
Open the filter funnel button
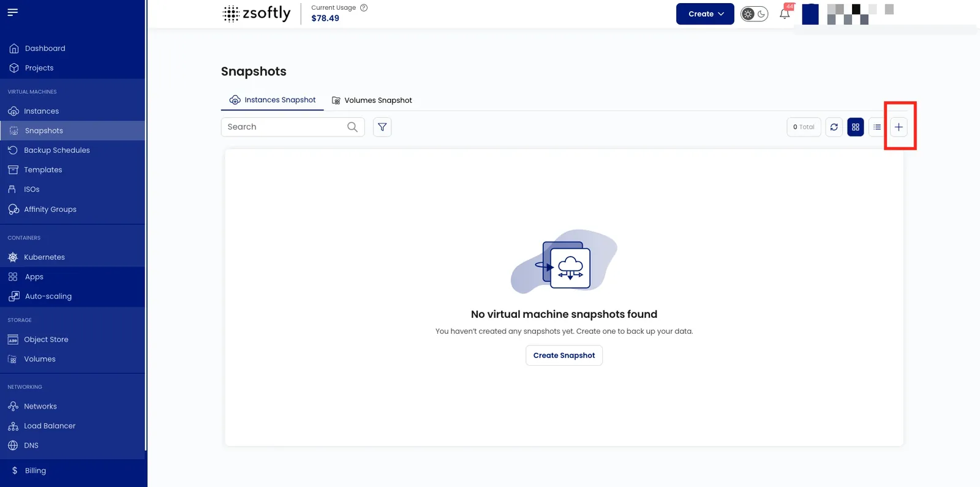(382, 127)
